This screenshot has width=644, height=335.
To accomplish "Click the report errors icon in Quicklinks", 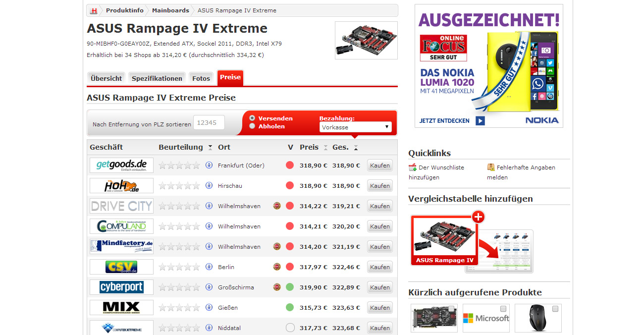I will (x=491, y=167).
